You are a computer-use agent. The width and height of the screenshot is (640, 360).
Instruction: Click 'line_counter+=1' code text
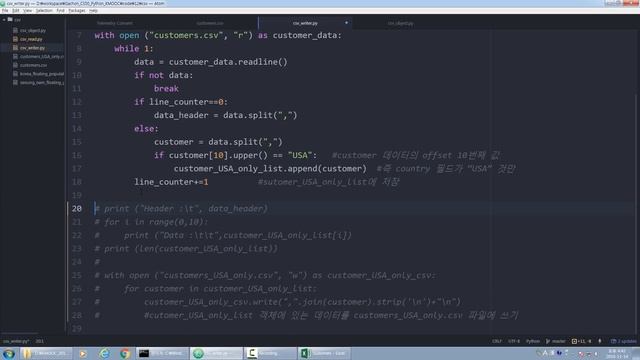[x=171, y=182]
